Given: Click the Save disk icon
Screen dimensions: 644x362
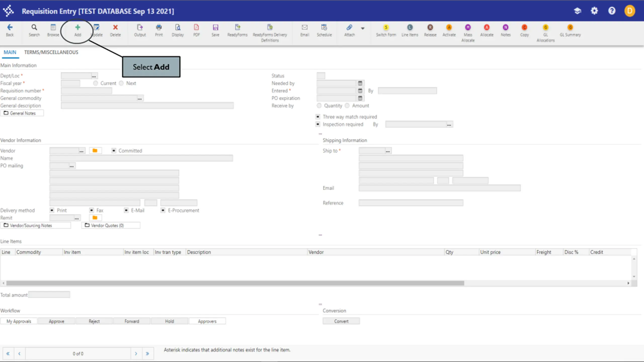Looking at the screenshot, I should click(x=215, y=27).
